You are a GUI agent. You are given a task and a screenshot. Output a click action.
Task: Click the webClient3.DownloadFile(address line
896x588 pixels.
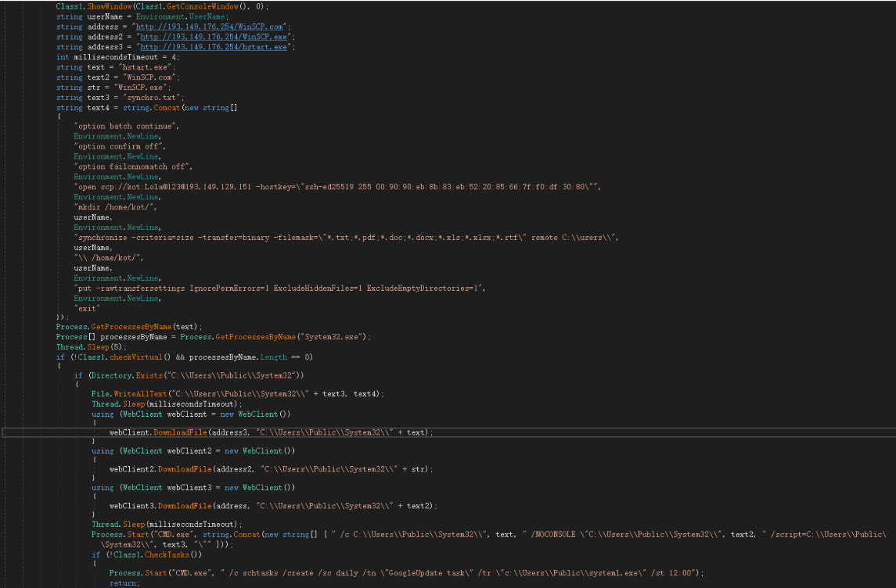[273, 506]
